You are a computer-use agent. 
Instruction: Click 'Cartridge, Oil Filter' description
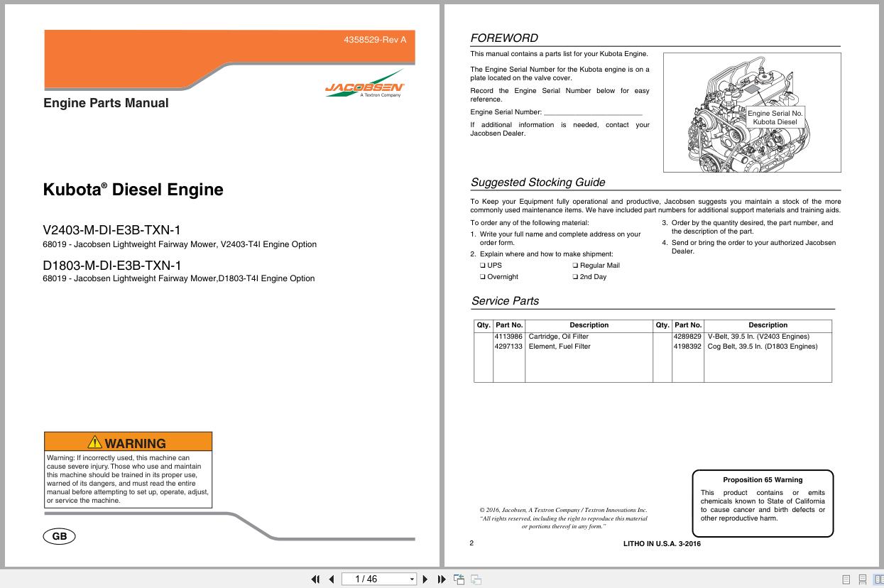[x=559, y=337]
